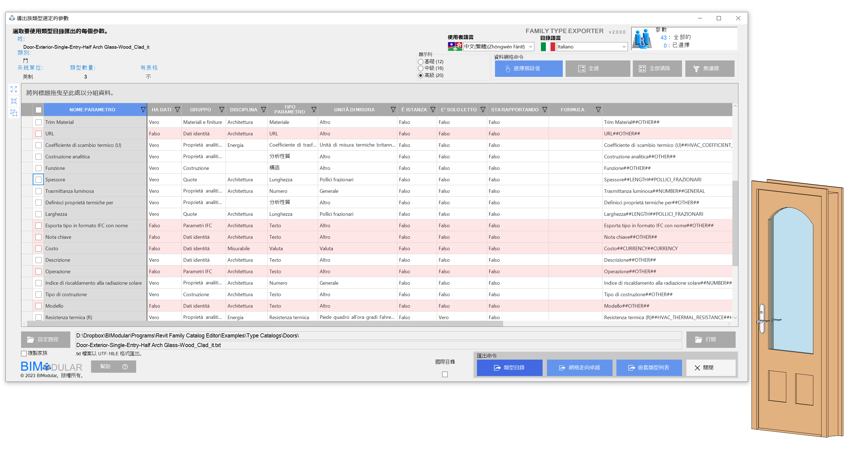This screenshot has height=469, width=868.
Task: Click the fit-columns icon below collapse icon
Action: tap(13, 113)
